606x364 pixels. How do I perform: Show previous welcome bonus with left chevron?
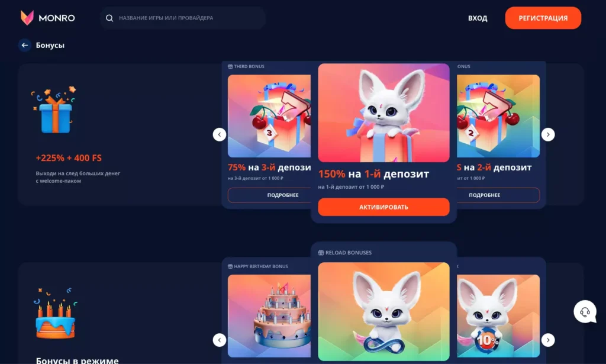click(x=220, y=134)
